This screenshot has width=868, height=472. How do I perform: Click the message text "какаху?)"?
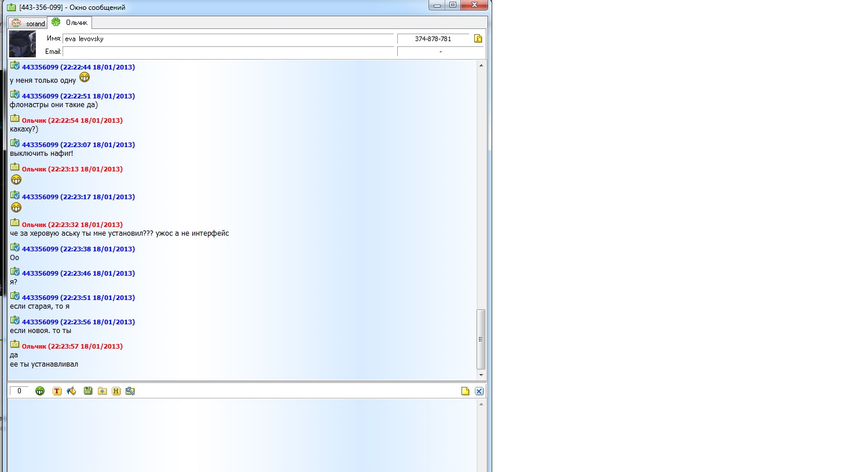pos(24,129)
